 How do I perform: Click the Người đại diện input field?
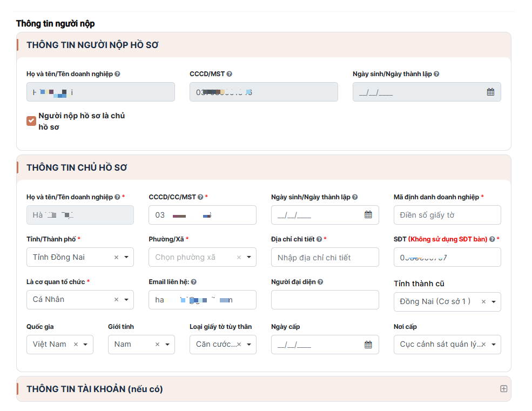(325, 300)
